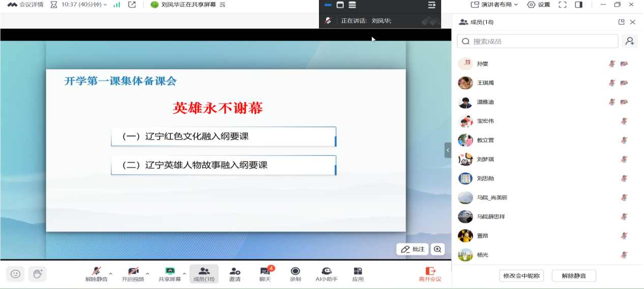
Task: Toggle 解除静音 microphone button
Action: (x=96, y=274)
